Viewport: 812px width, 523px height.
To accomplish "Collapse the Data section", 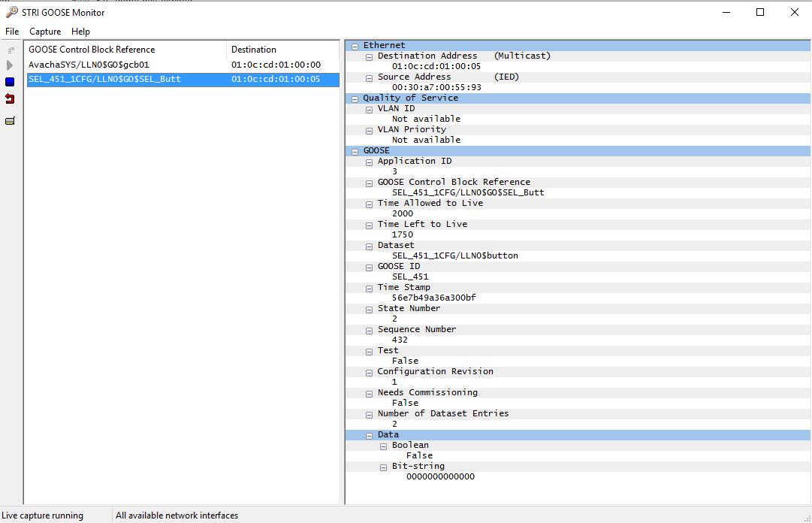I will click(370, 436).
